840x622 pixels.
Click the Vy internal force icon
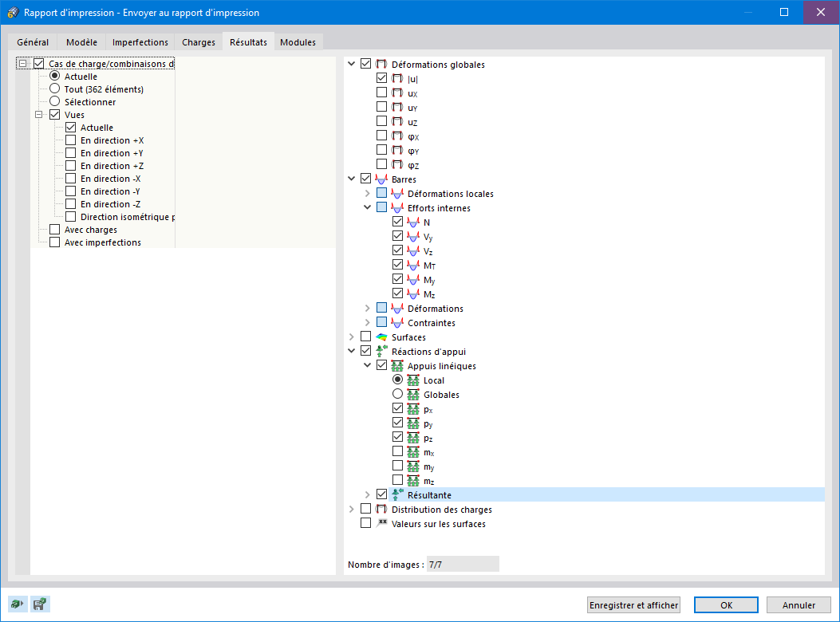[413, 236]
